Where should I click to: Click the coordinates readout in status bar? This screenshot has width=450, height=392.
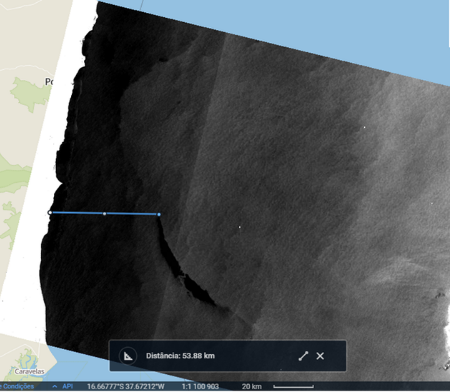[x=126, y=386]
